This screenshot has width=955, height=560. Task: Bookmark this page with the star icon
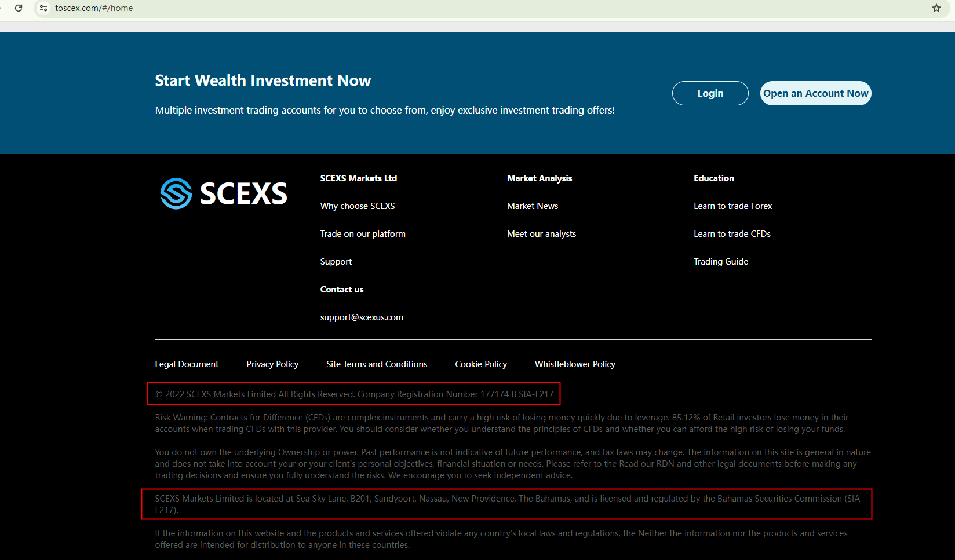pyautogui.click(x=936, y=8)
